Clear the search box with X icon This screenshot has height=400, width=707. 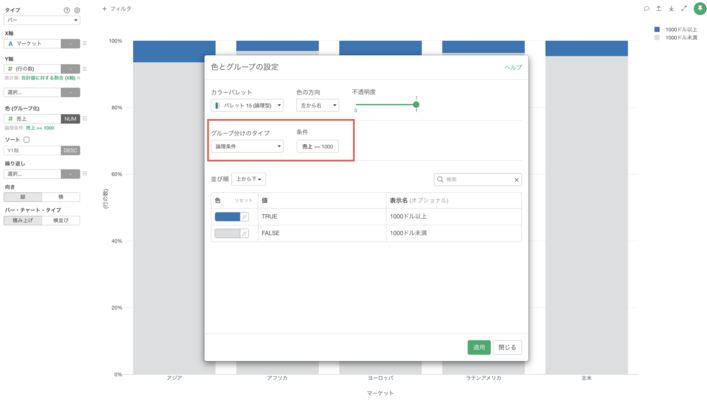pyautogui.click(x=516, y=180)
